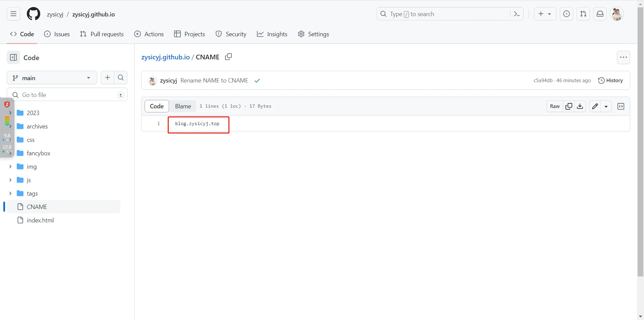Open the zysicyj.github.io repository link in header
The height and width of the screenshot is (320, 644).
coord(94,14)
